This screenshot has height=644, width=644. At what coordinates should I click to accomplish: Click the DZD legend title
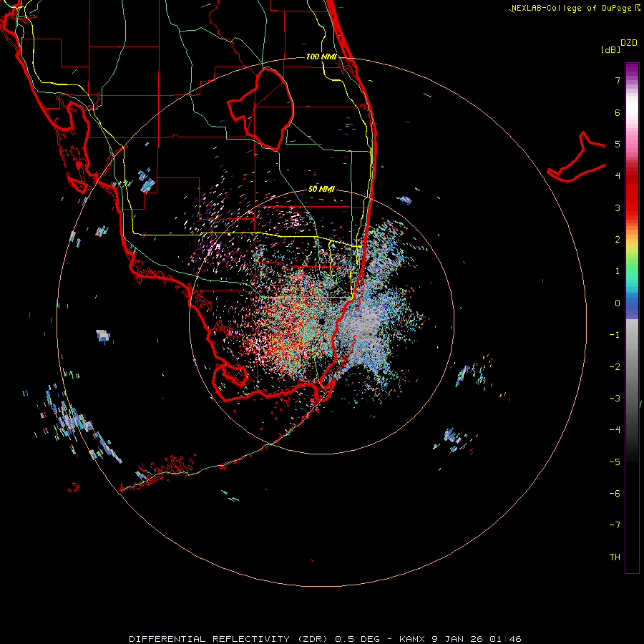tap(629, 43)
